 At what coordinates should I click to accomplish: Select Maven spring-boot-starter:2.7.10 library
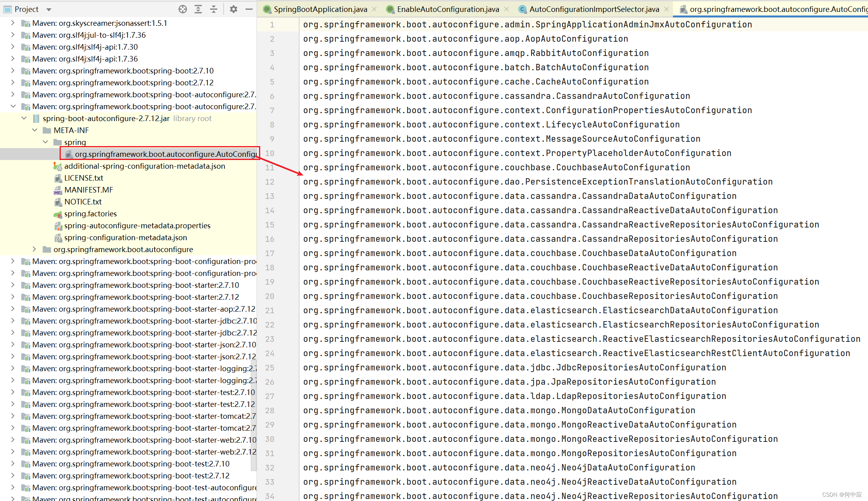(136, 285)
